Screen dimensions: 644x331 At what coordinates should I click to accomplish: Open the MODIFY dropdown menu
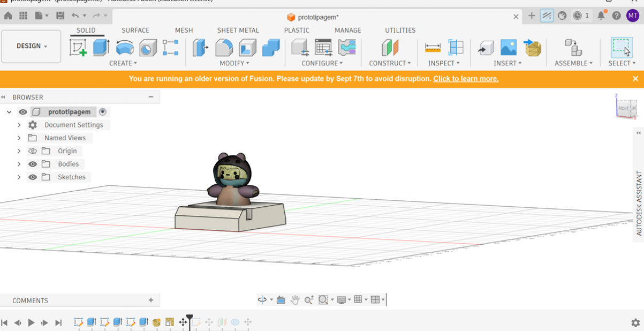pyautogui.click(x=234, y=63)
